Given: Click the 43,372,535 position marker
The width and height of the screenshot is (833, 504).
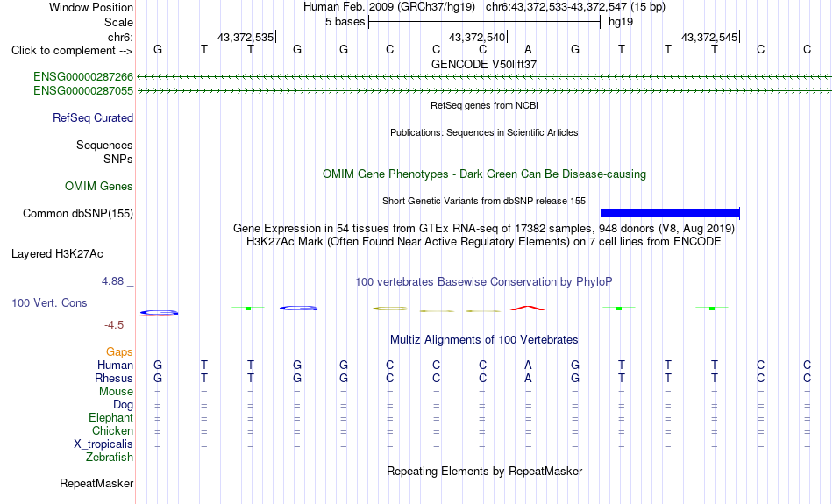Looking at the screenshot, I should [246, 37].
